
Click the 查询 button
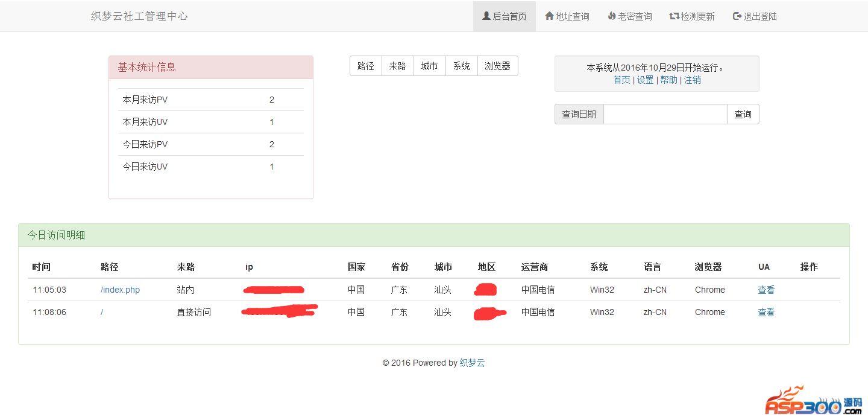pyautogui.click(x=743, y=114)
